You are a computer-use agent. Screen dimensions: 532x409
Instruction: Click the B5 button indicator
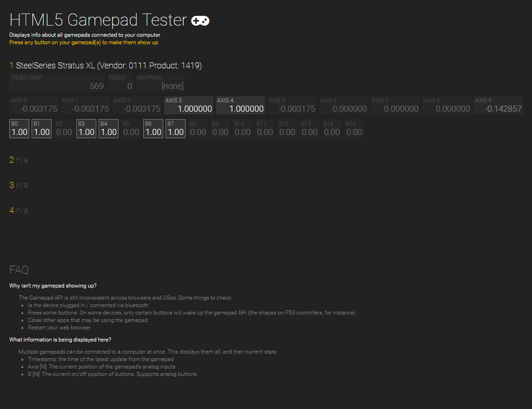coord(131,128)
